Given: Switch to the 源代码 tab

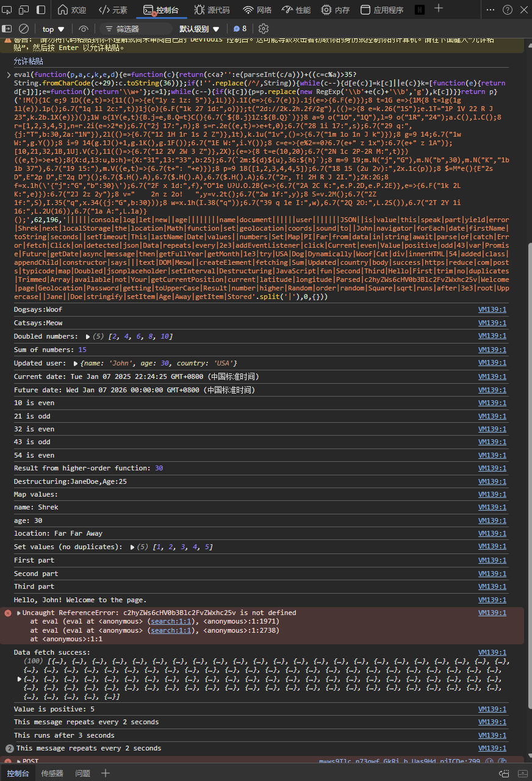Looking at the screenshot, I should [212, 10].
